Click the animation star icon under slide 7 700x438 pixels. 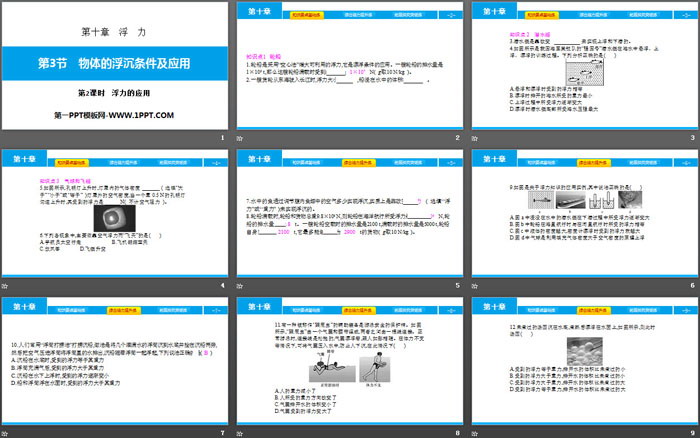(x=4, y=434)
